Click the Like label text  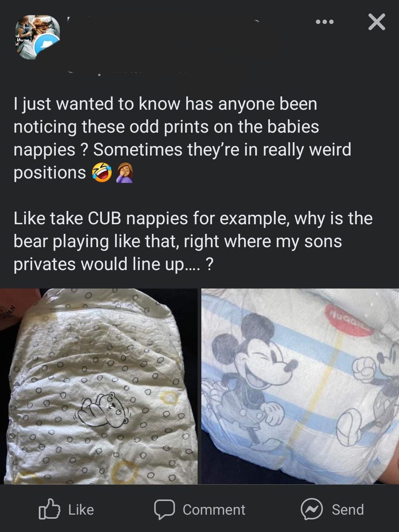[x=81, y=510]
